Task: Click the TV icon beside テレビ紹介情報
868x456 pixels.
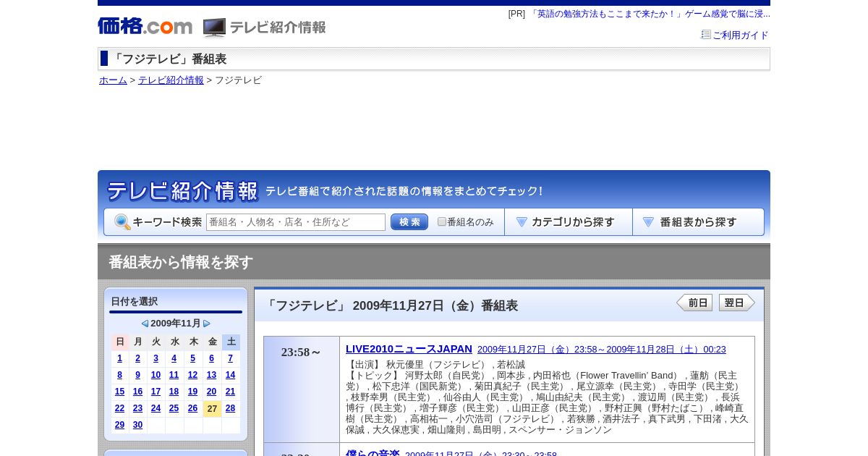Action: pos(214,28)
